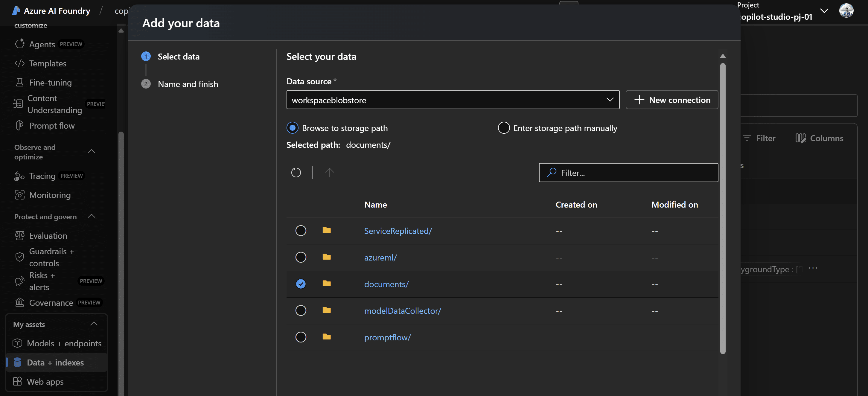868x396 pixels.
Task: Sort by Modified on column header
Action: coord(674,204)
